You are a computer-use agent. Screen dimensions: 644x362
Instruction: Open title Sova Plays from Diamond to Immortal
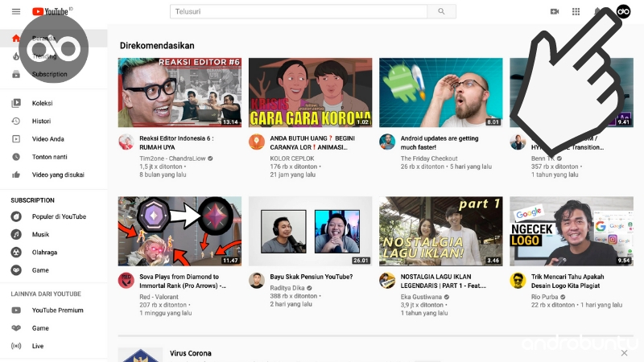183,281
